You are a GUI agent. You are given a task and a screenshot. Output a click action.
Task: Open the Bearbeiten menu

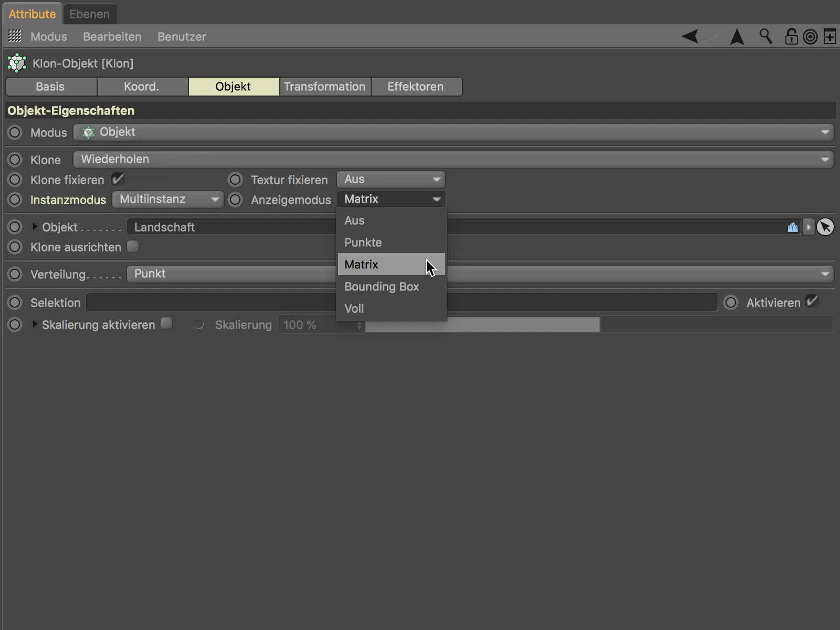(x=112, y=37)
